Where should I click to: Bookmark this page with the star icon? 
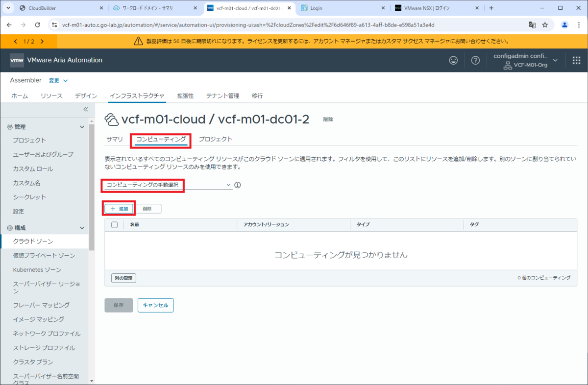[545, 25]
